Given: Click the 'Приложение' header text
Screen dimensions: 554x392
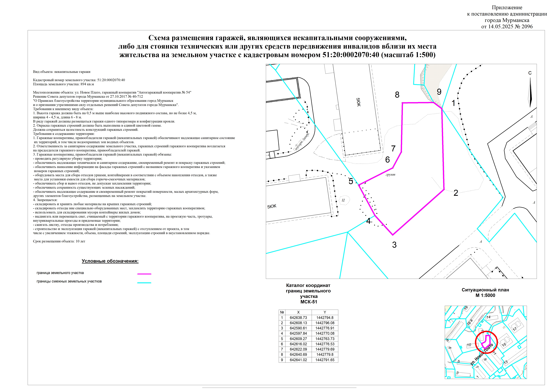Looking at the screenshot, I should pos(507,7).
